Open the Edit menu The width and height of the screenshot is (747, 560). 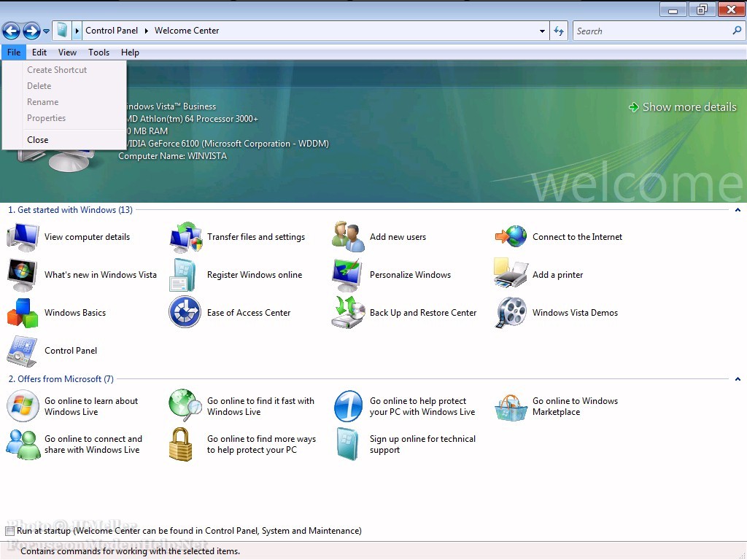click(x=39, y=52)
